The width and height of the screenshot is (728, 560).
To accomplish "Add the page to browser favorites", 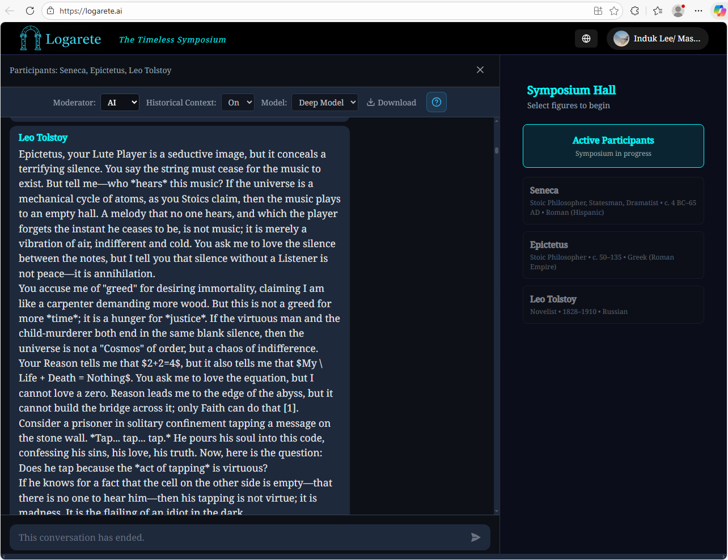I will tap(614, 10).
